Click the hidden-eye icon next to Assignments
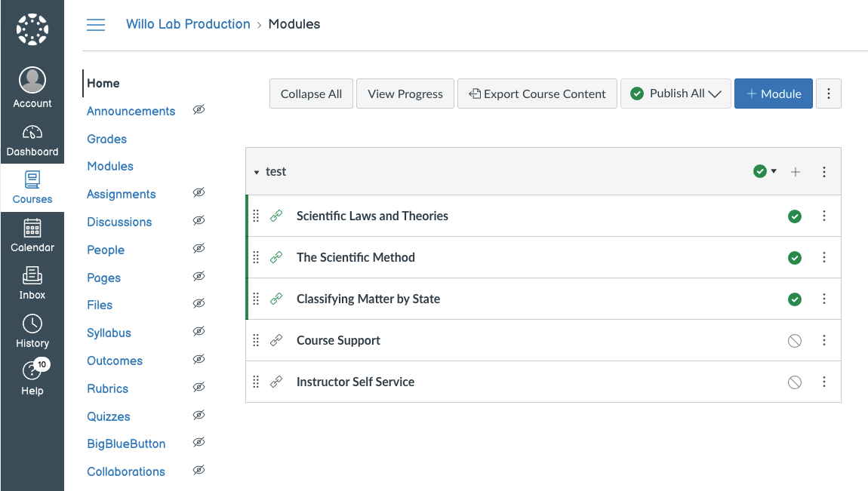Viewport: 868px width, 491px height. [199, 192]
